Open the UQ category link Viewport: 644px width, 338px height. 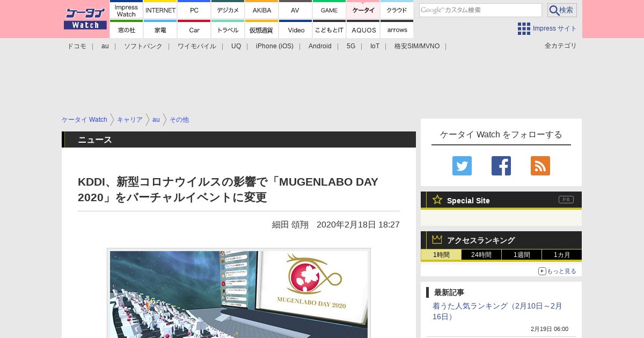(236, 46)
